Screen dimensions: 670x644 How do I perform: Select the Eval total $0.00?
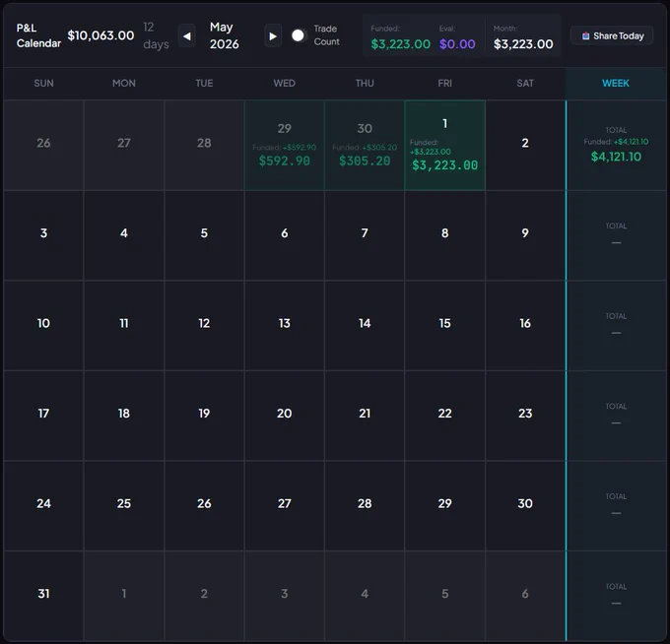pos(457,44)
